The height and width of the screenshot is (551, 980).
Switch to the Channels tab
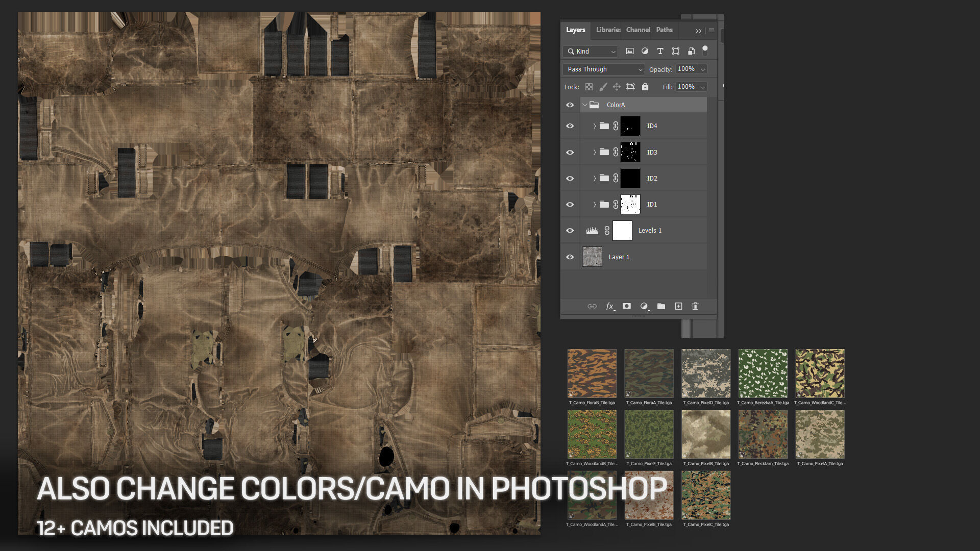pos(638,30)
